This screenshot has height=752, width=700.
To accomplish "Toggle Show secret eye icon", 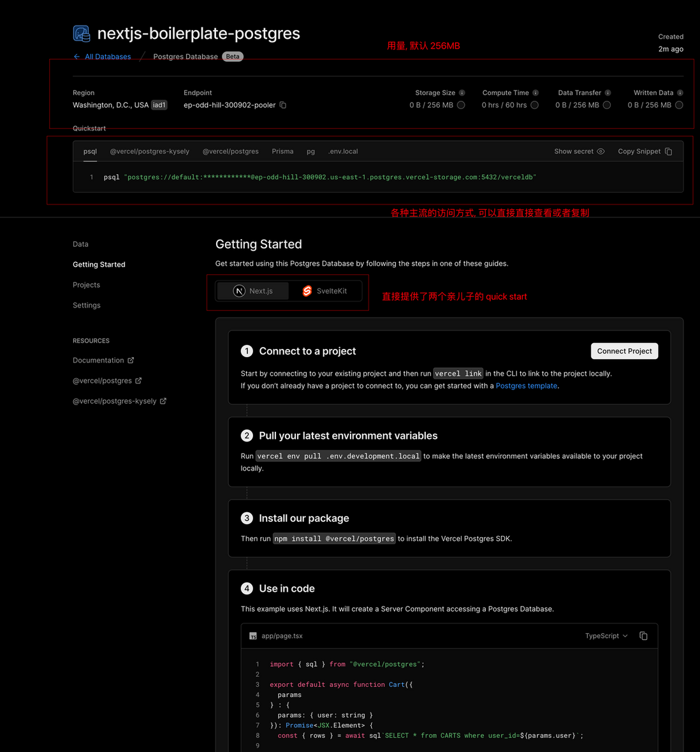I will [x=601, y=151].
